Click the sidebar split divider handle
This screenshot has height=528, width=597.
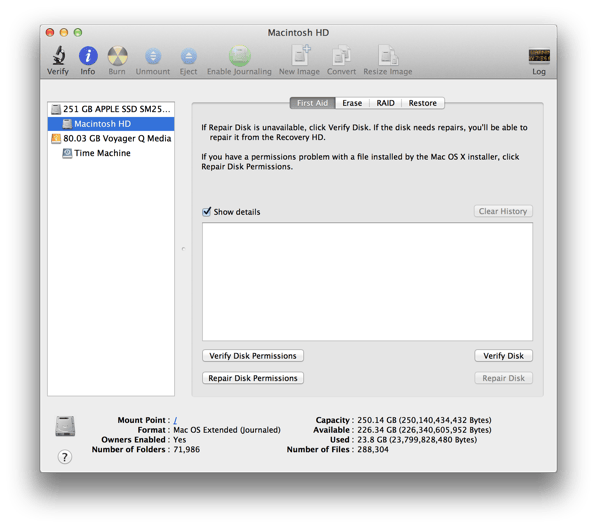[184, 249]
